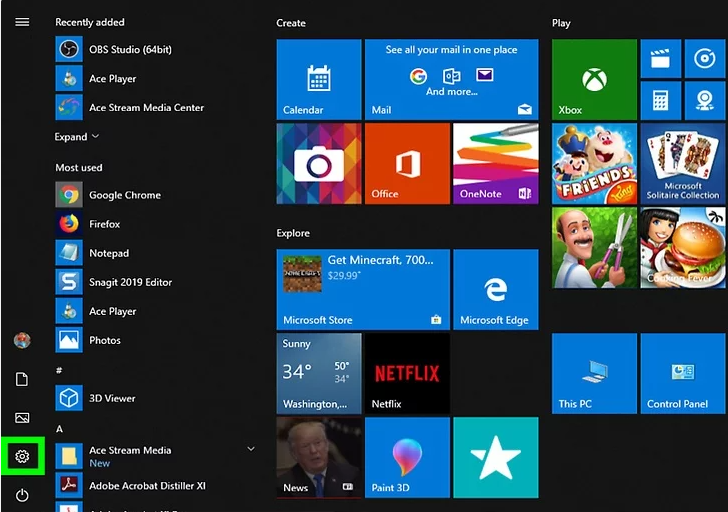Screen dimensions: 728x512
Task: Click the Power button icon
Action: pyautogui.click(x=22, y=495)
